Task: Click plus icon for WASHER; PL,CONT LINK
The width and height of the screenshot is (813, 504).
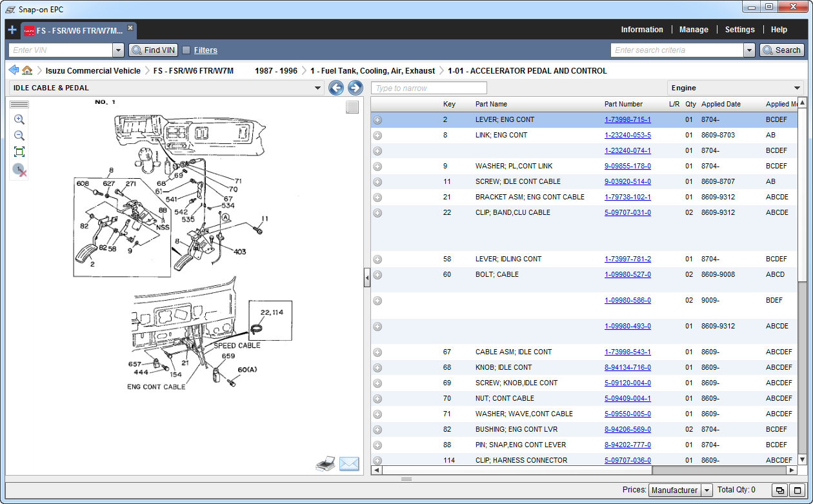Action: pos(377,166)
